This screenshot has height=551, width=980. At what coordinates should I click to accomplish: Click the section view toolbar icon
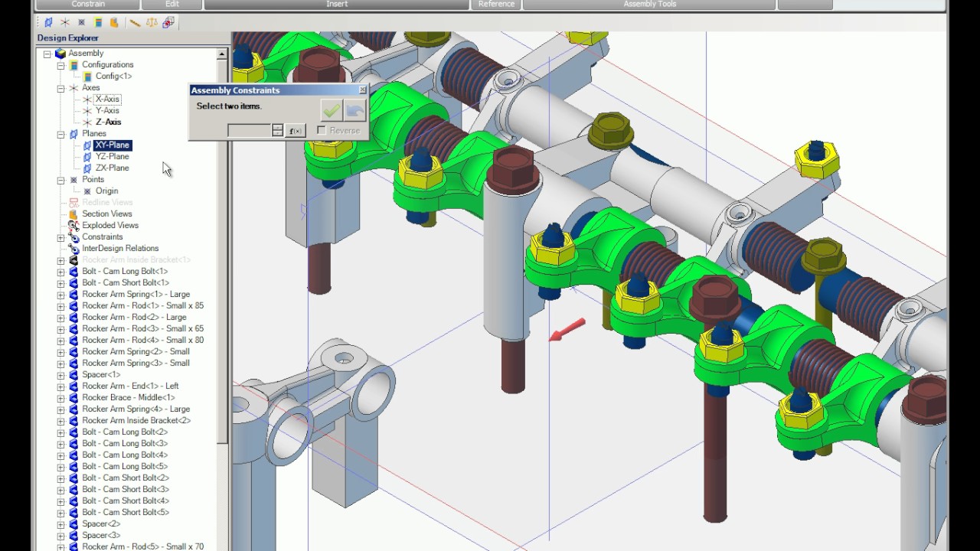click(114, 22)
